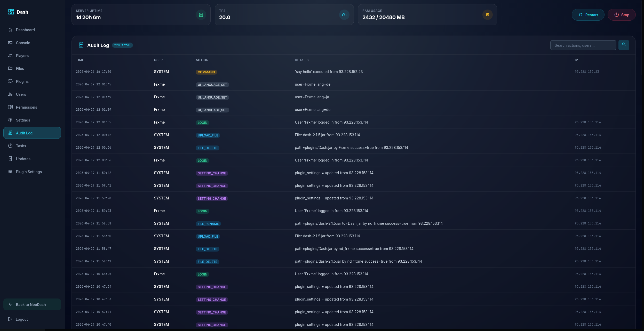Image resolution: width=644 pixels, height=331 pixels.
Task: Click the Plugins puzzle icon
Action: [x=10, y=81]
